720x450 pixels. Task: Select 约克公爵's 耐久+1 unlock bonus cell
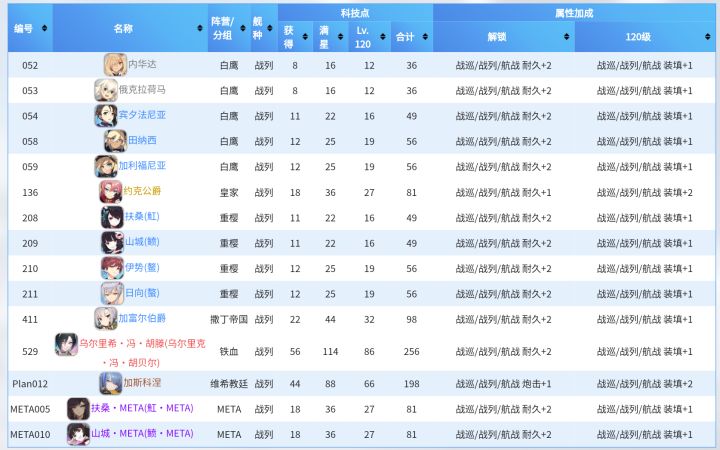[x=503, y=192]
